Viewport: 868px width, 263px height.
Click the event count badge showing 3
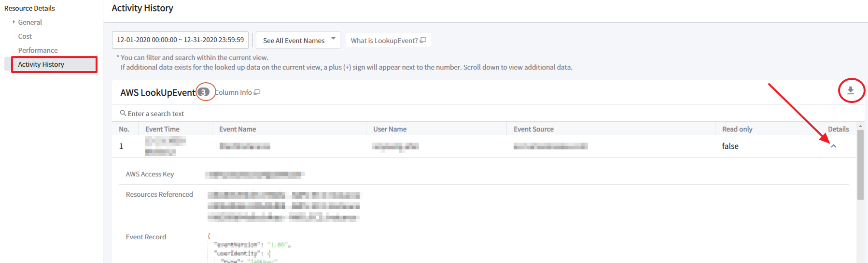pyautogui.click(x=204, y=92)
